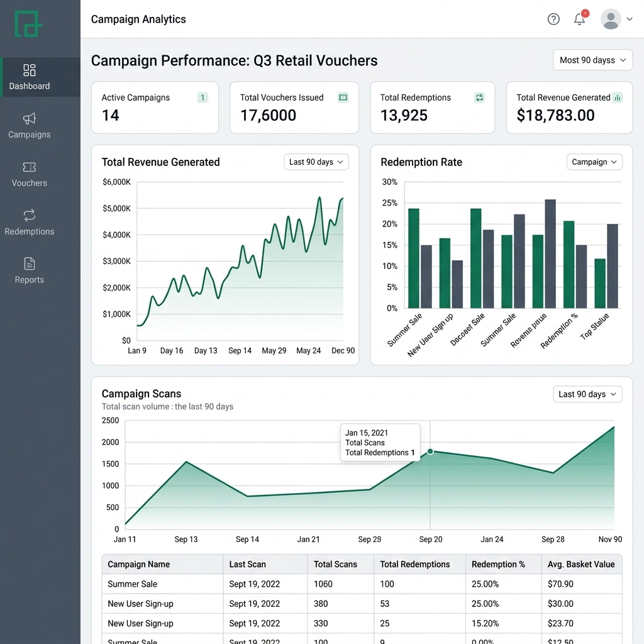Viewport: 644px width, 644px height.
Task: Go to the Vouchers menu label
Action: (x=29, y=183)
